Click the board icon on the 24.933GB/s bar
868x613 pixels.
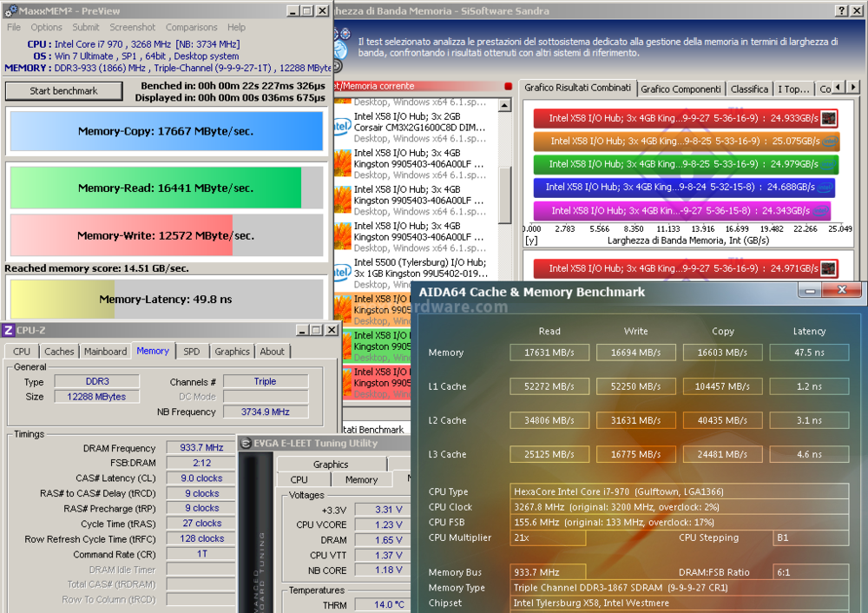click(x=829, y=118)
